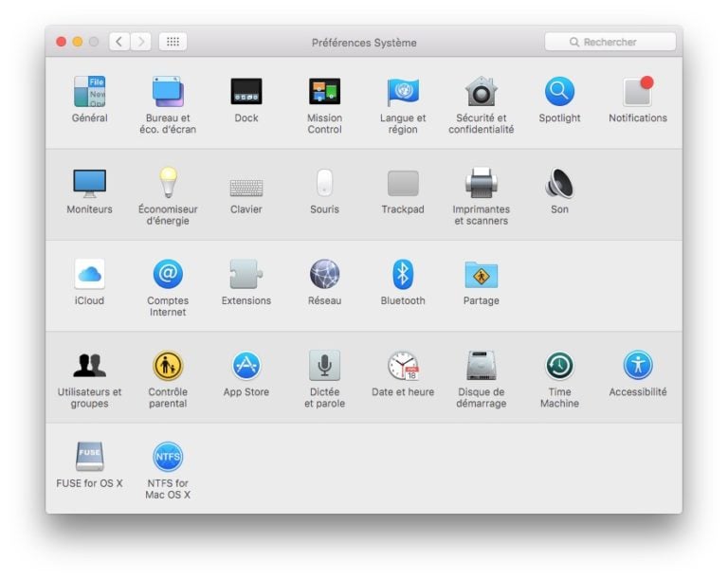Open the Général preferences pane

pos(90,92)
